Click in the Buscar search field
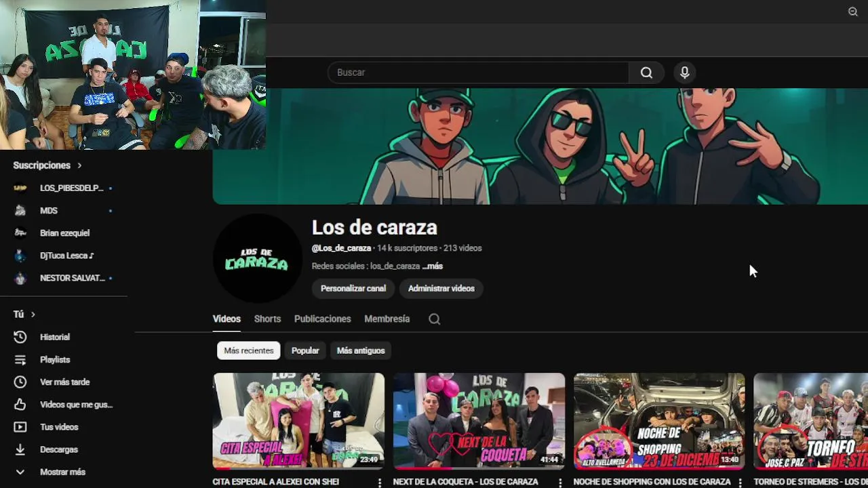 [478, 73]
